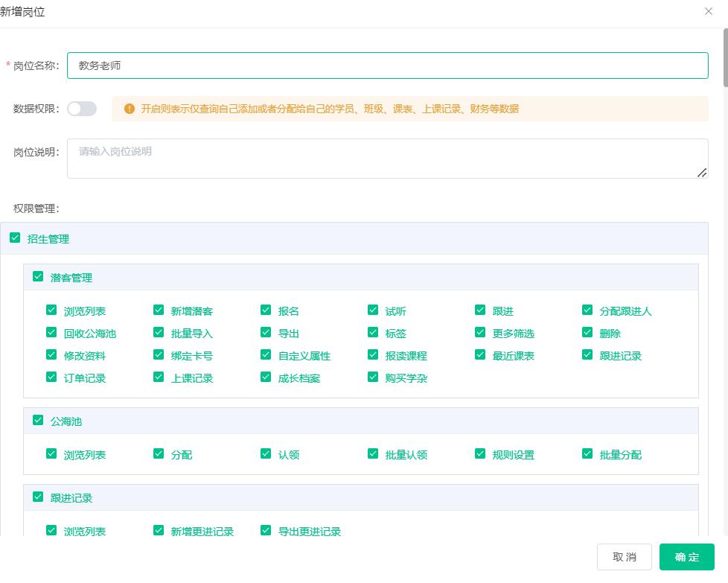Uncheck 浏览列表 under 跟进记录 group
Screen dimensions: 728x583
coord(51,530)
